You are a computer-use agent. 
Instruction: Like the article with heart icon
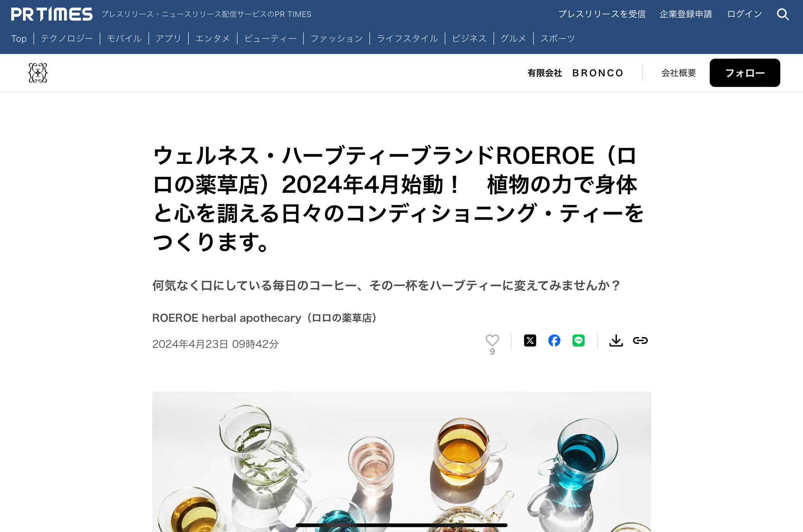pos(492,340)
